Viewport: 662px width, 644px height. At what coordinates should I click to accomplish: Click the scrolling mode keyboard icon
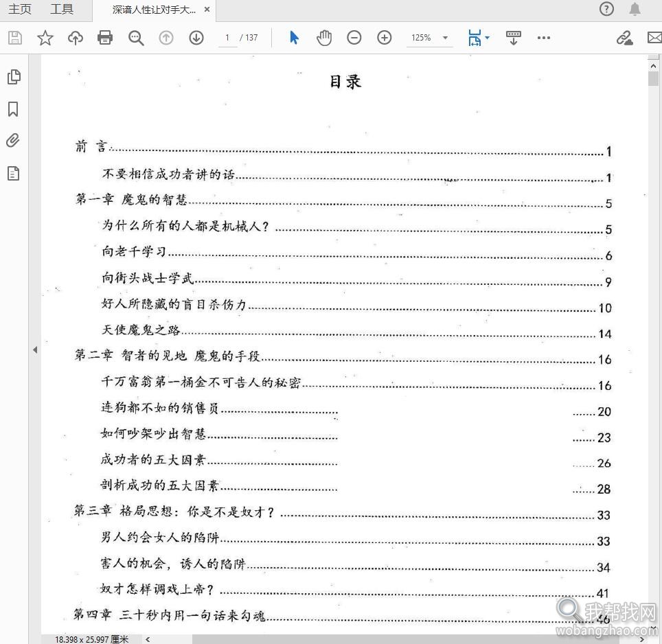514,38
